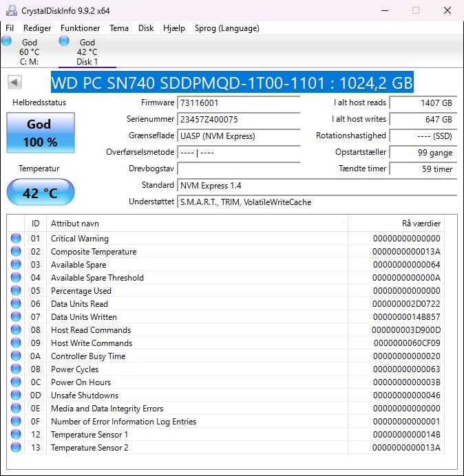Click raw value 0000000014B857
464x476 pixels.
[x=406, y=317]
